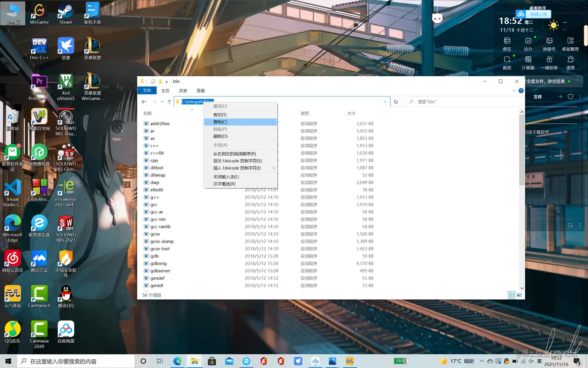Open the 共享 ribbon tab
Screen dimensions: 588x368
(183, 91)
